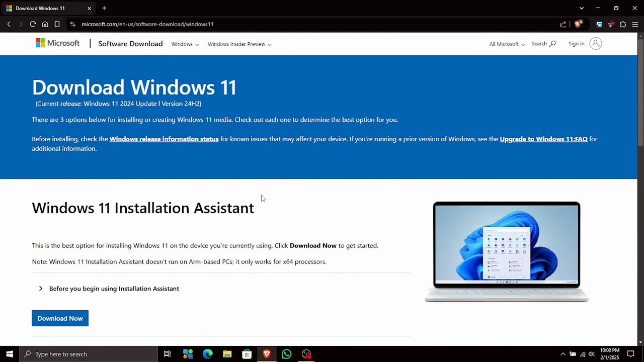
Task: Close the Download Windows 11 tab
Action: [89, 8]
